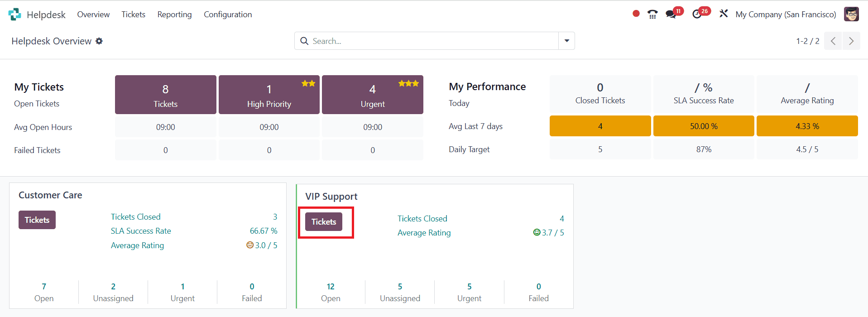The height and width of the screenshot is (317, 868).
Task: Click the red recording indicator icon
Action: (636, 14)
